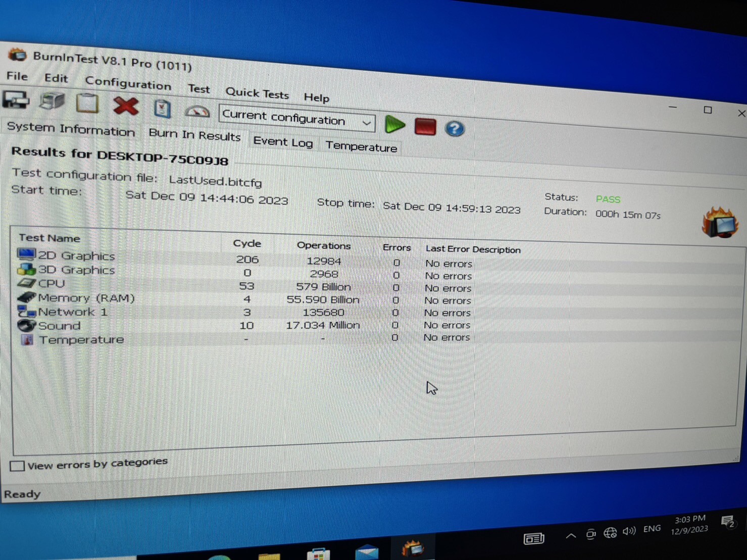Open the Edit menu
The width and height of the screenshot is (747, 560).
(56, 78)
